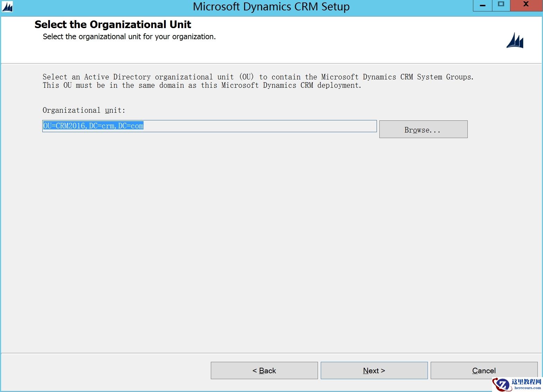This screenshot has width=543, height=392.
Task: Click the Dynamics CRM icon in the title bar
Action: click(7, 7)
